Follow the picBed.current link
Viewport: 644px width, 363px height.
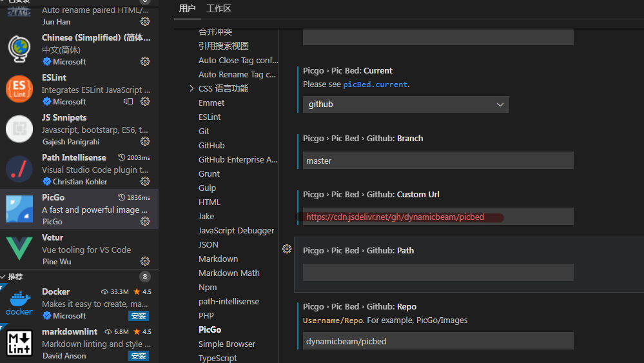coord(375,84)
